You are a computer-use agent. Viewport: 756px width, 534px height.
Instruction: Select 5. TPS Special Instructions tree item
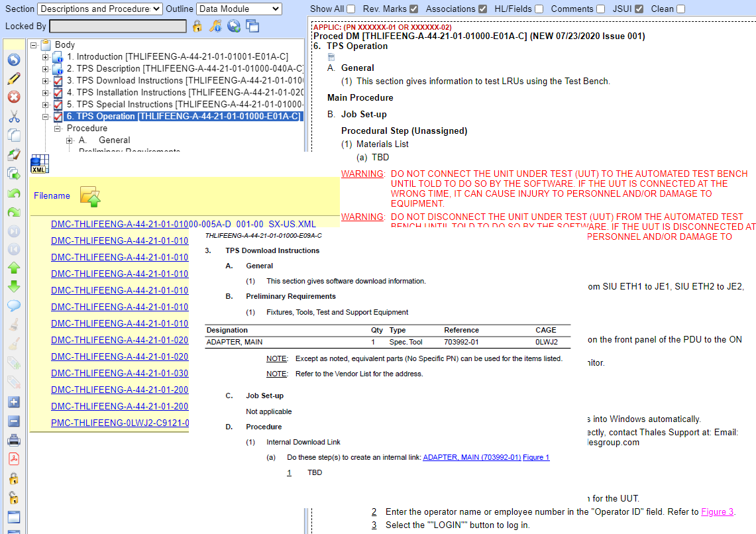(x=185, y=105)
